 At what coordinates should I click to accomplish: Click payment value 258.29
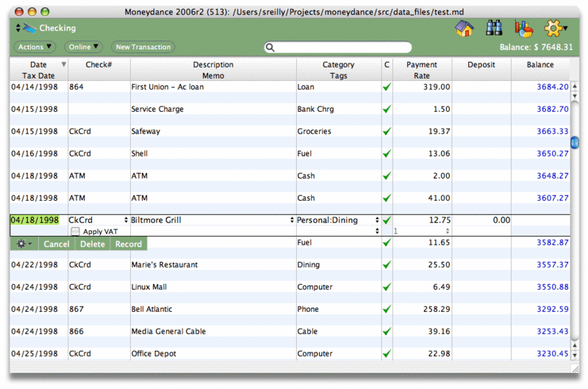point(437,309)
